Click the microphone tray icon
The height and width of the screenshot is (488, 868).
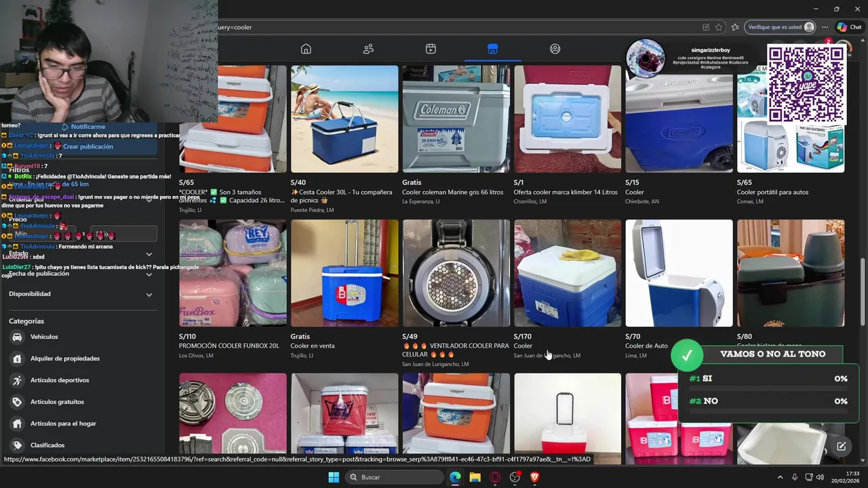pyautogui.click(x=795, y=477)
